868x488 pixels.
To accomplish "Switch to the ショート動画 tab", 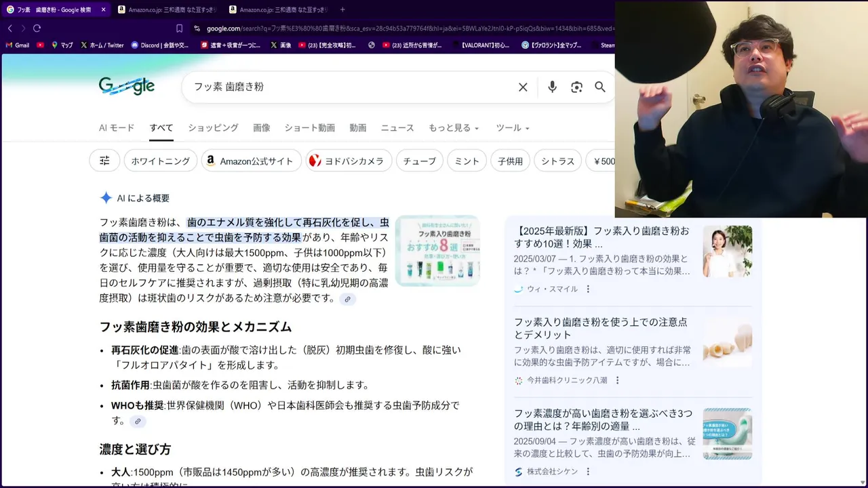I will pos(309,127).
